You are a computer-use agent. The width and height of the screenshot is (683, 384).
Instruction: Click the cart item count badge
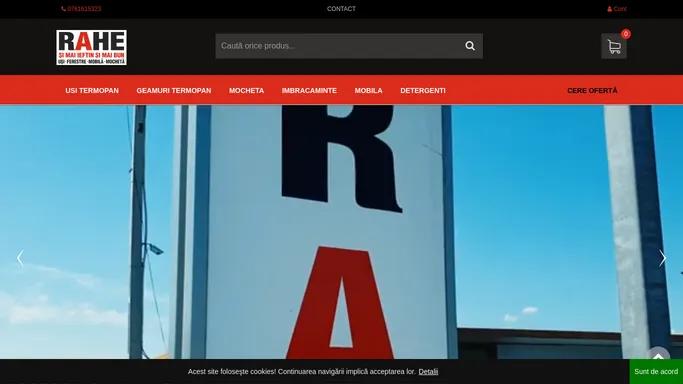[626, 34]
